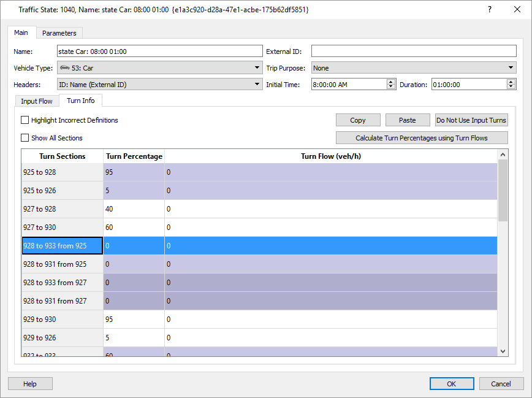Select the 927 to 930 turn row
Screen dimensions: 532x398
[x=62, y=228]
